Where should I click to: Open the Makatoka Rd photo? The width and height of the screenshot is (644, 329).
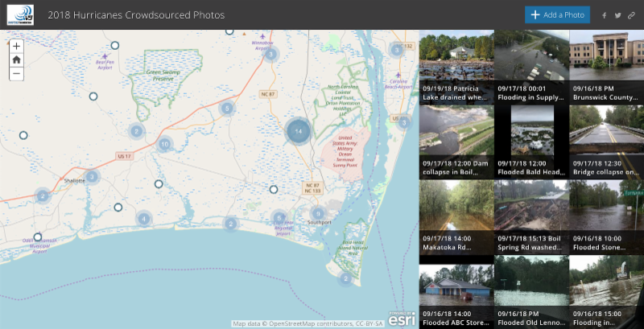[x=456, y=217]
